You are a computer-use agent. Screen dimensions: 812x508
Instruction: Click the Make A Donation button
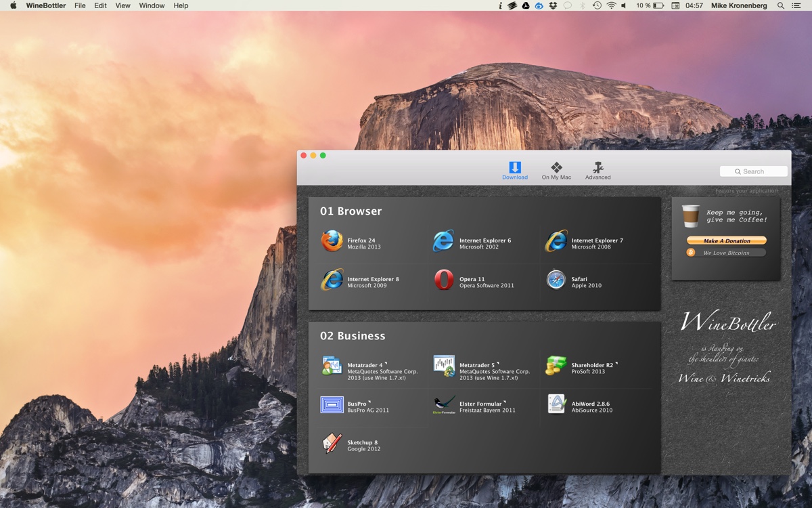click(x=727, y=240)
